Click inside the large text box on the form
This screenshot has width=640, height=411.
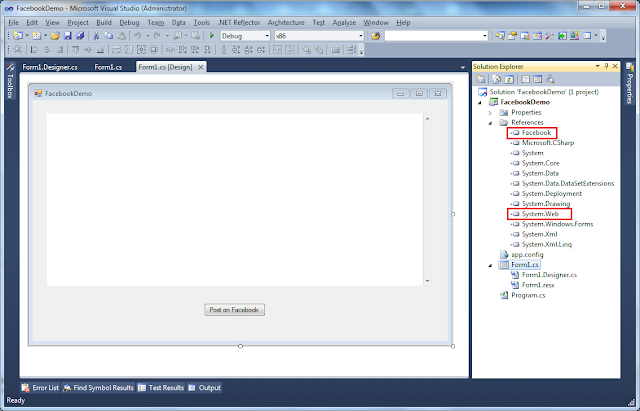[x=235, y=200]
